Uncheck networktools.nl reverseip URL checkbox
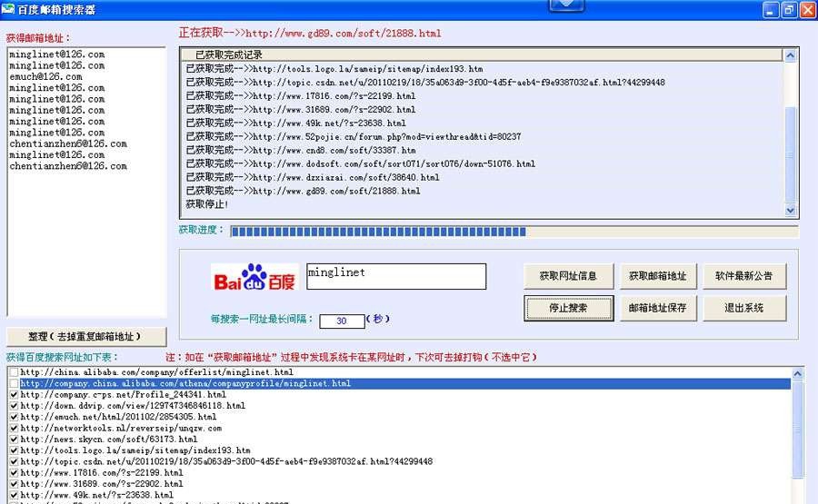The width and height of the screenshot is (818, 504). click(x=14, y=428)
